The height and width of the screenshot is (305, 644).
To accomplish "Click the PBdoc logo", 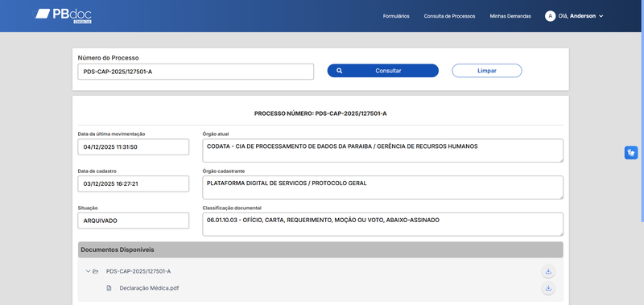I will [62, 15].
